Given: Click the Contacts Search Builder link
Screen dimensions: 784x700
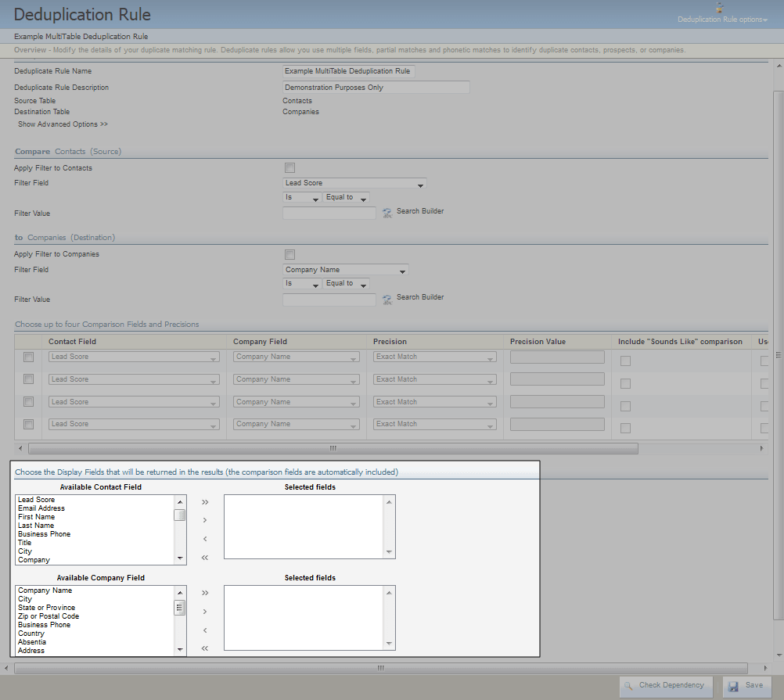Looking at the screenshot, I should [420, 211].
